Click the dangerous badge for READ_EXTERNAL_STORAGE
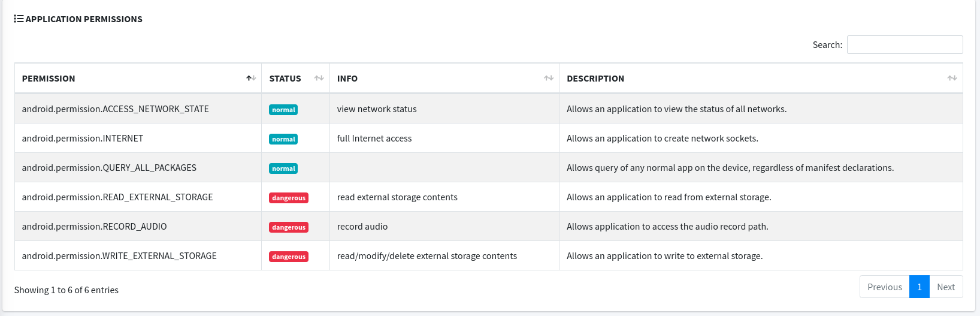 [x=289, y=198]
